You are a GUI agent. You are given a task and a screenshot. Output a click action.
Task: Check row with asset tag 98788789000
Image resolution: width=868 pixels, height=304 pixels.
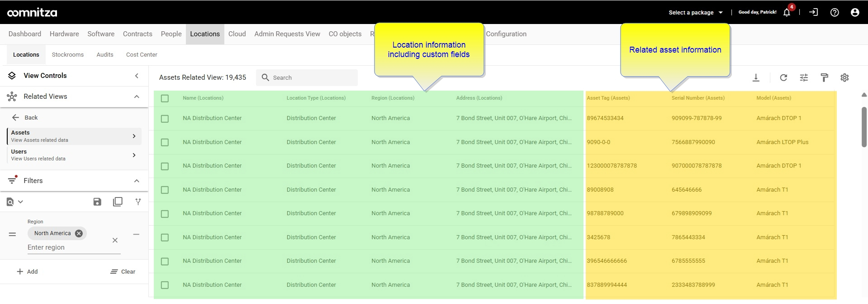pos(165,214)
